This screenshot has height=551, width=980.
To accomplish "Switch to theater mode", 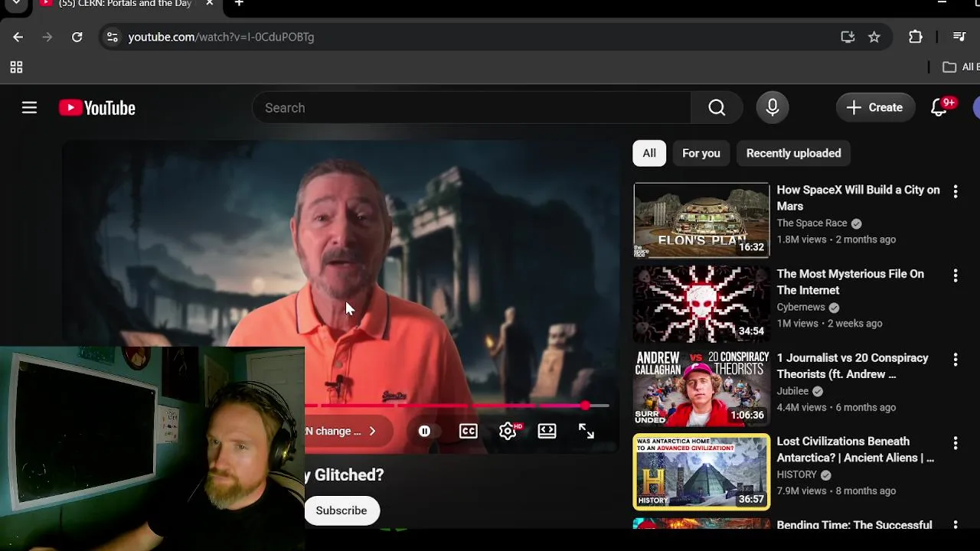I will coord(547,431).
